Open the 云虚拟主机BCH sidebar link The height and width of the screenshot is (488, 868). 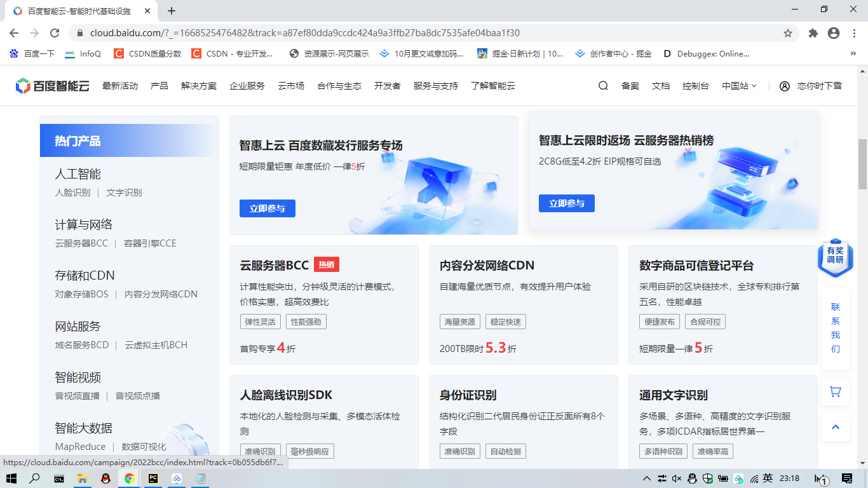(x=156, y=345)
